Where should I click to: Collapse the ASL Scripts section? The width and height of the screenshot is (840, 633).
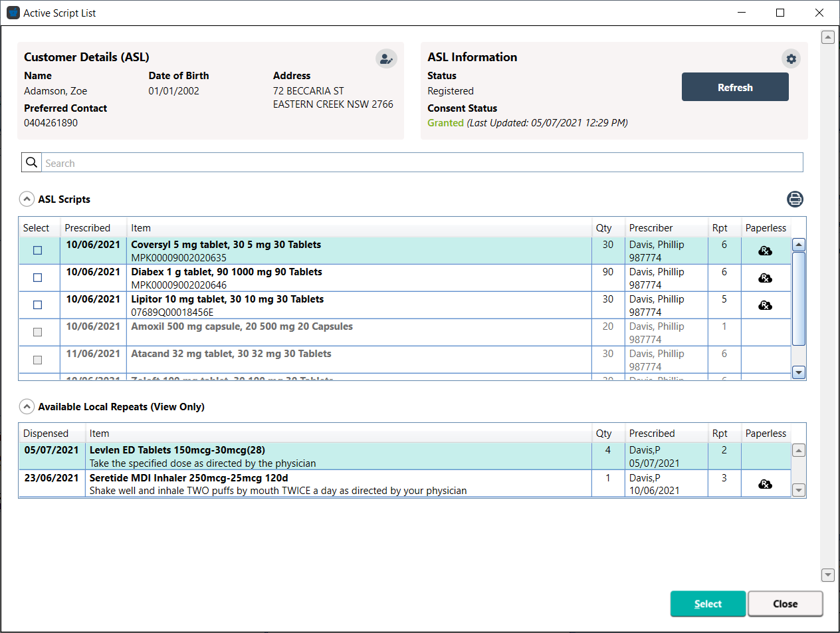pyautogui.click(x=27, y=199)
